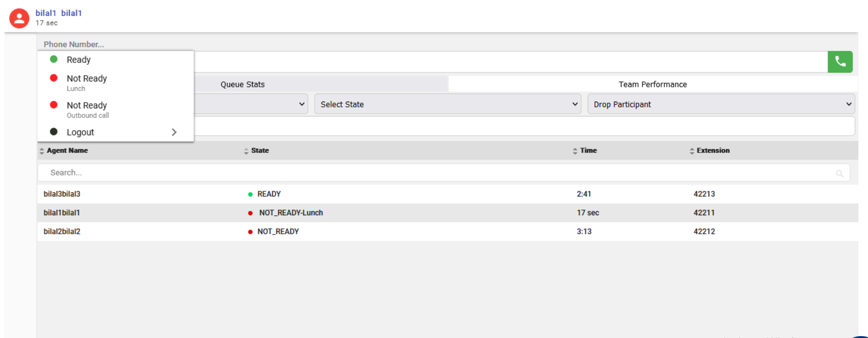
Task: Click the search magnifier icon in table
Action: pos(839,174)
